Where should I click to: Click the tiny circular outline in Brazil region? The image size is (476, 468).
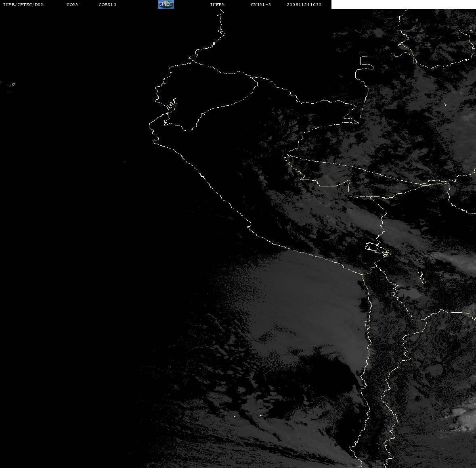(x=445, y=105)
